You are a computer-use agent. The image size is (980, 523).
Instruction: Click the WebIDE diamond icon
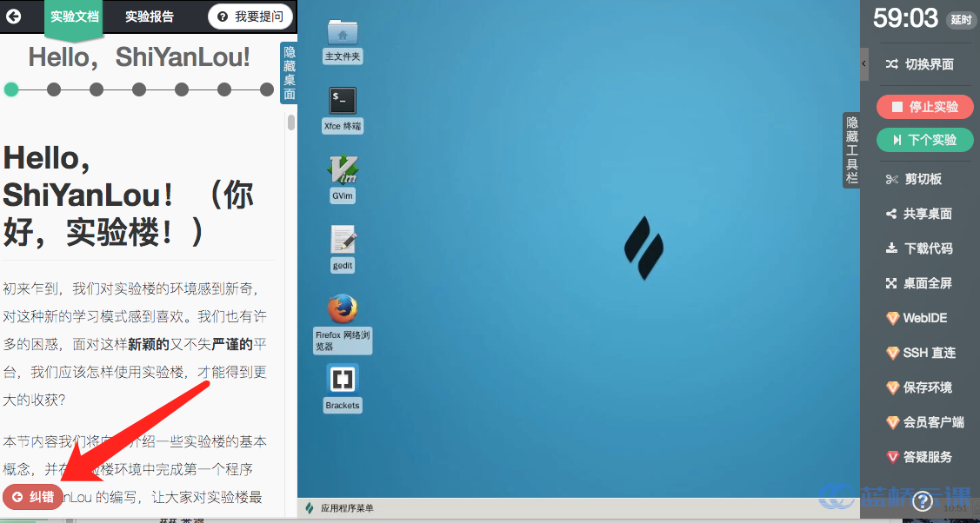point(892,318)
